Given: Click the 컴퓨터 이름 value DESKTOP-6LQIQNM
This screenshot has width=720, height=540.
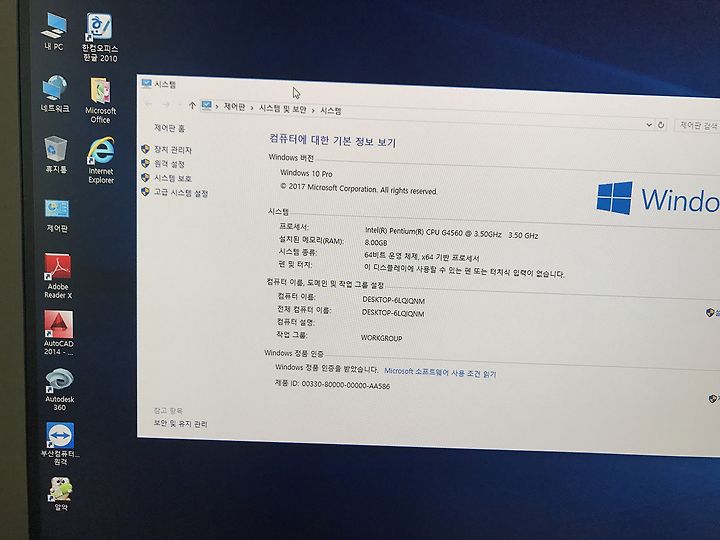Looking at the screenshot, I should coord(394,300).
